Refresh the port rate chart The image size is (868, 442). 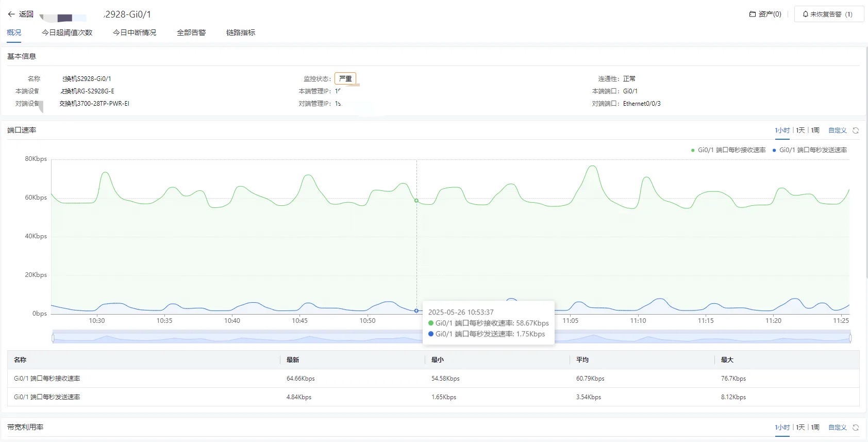[x=856, y=130]
